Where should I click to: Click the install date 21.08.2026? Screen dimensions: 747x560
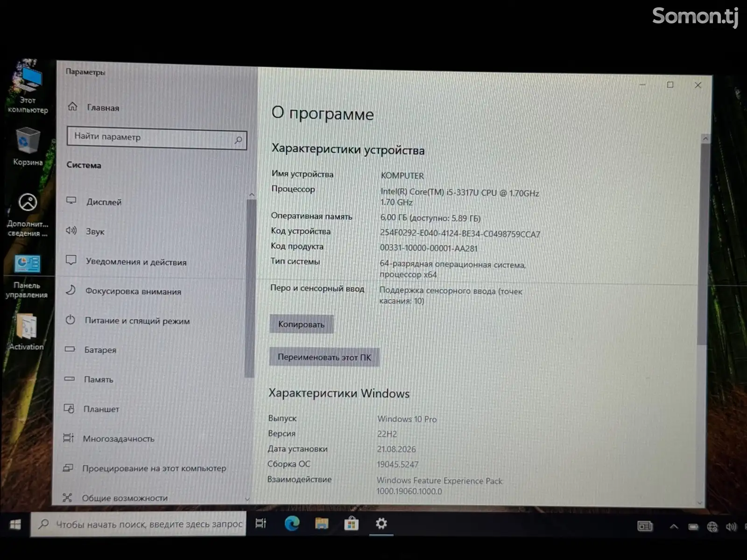tap(396, 449)
